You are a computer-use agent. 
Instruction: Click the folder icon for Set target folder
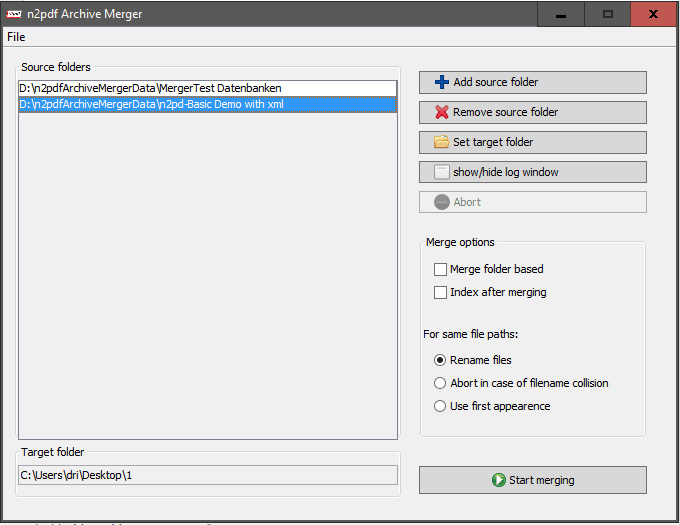441,142
